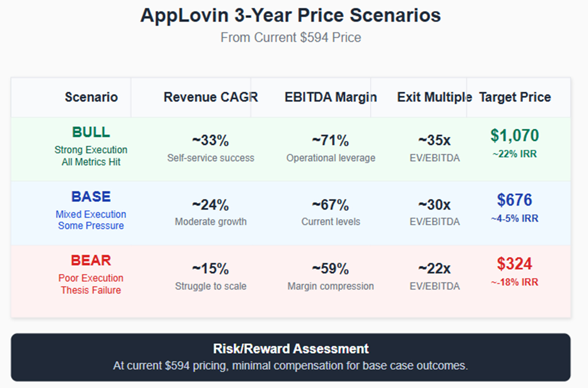Click the ~-18% IRR text

(514, 282)
